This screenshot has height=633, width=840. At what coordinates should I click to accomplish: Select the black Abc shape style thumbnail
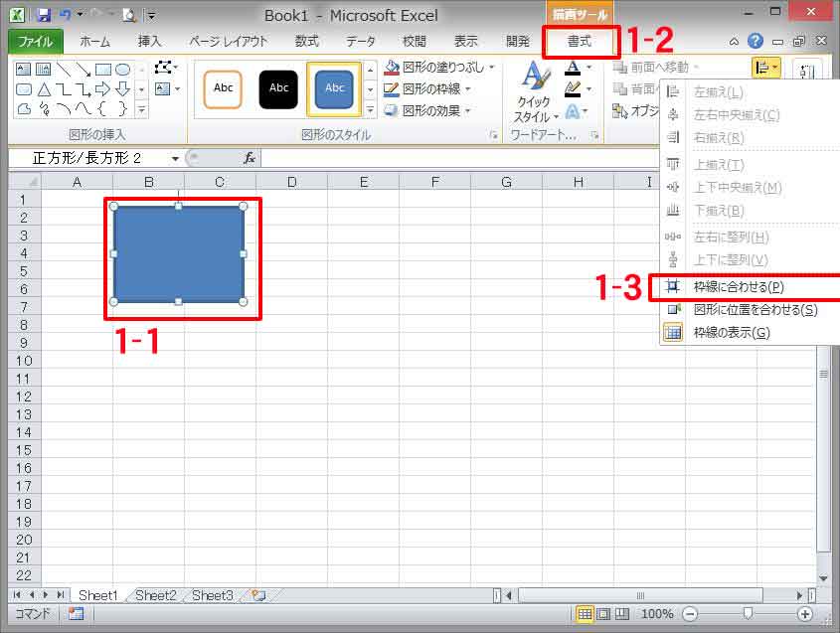(x=279, y=88)
